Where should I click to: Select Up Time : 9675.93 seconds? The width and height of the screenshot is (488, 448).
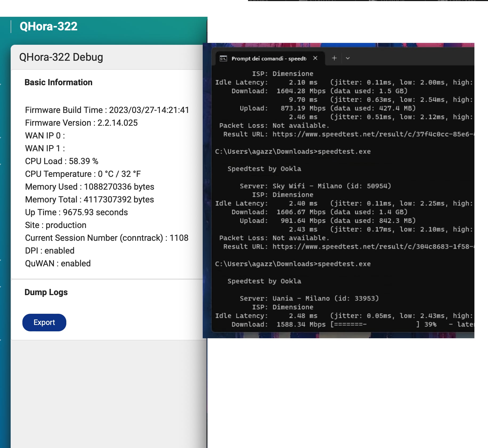click(x=76, y=212)
